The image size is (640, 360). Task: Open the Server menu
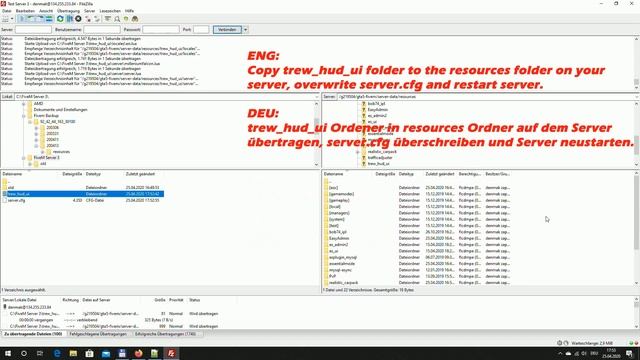coord(89,11)
